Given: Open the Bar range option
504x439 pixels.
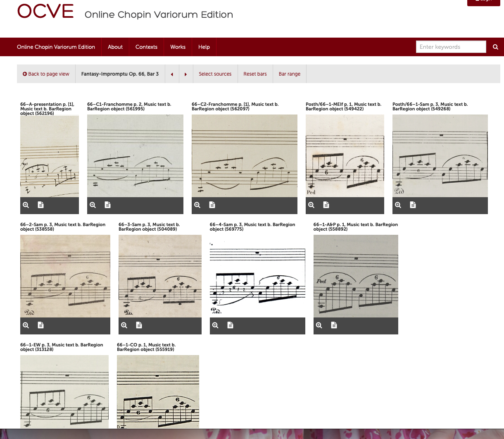Looking at the screenshot, I should (290, 74).
